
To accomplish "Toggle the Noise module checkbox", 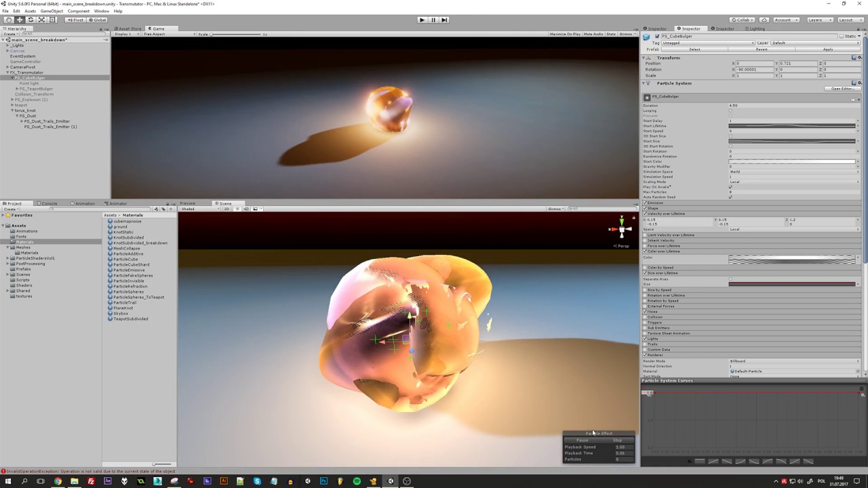I will 645,312.
